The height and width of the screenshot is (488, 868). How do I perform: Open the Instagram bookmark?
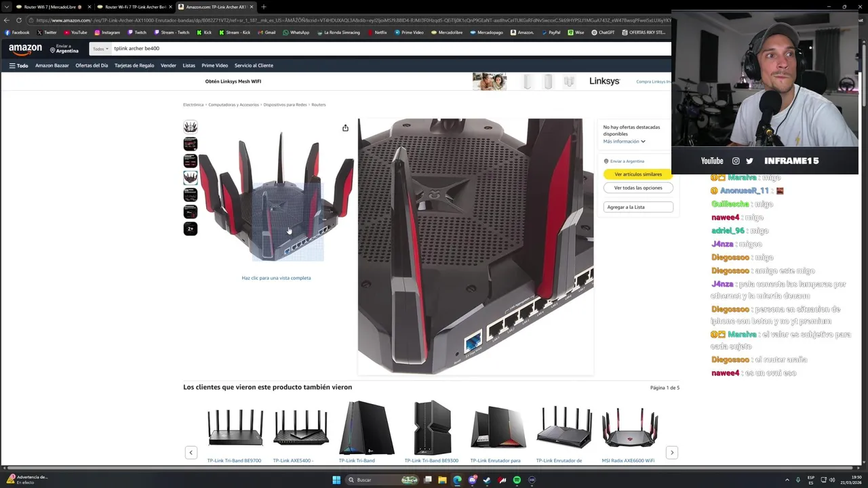click(107, 32)
